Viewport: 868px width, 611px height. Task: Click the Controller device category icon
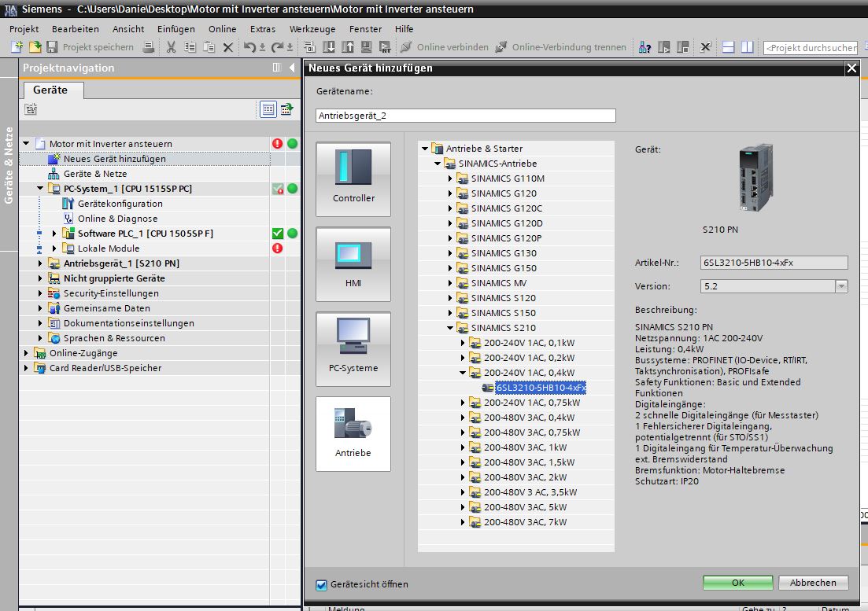tap(353, 179)
